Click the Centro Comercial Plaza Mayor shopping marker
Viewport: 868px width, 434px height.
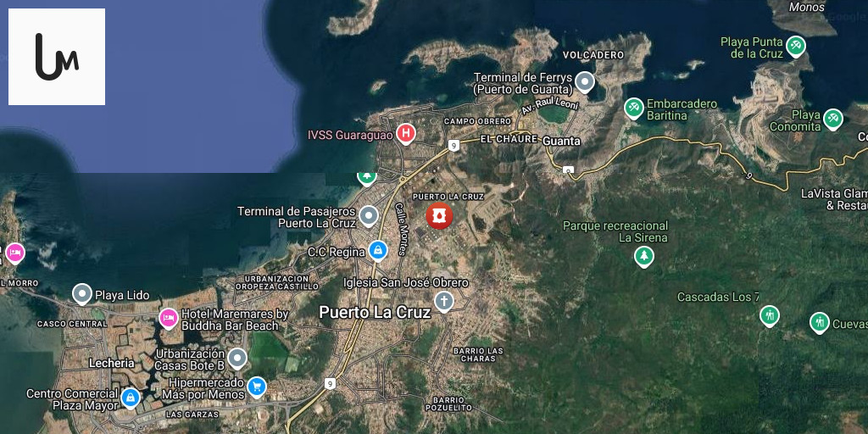point(130,398)
